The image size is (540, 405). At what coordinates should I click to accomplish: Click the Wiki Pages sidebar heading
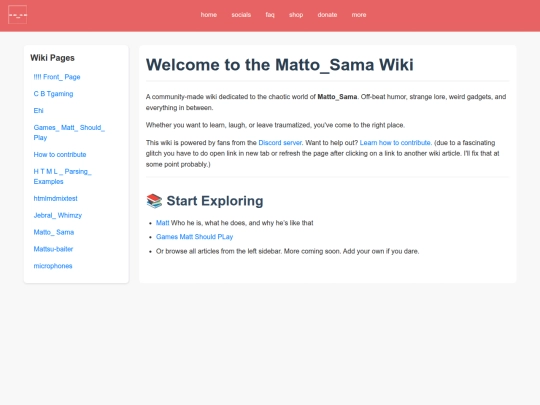coord(52,58)
